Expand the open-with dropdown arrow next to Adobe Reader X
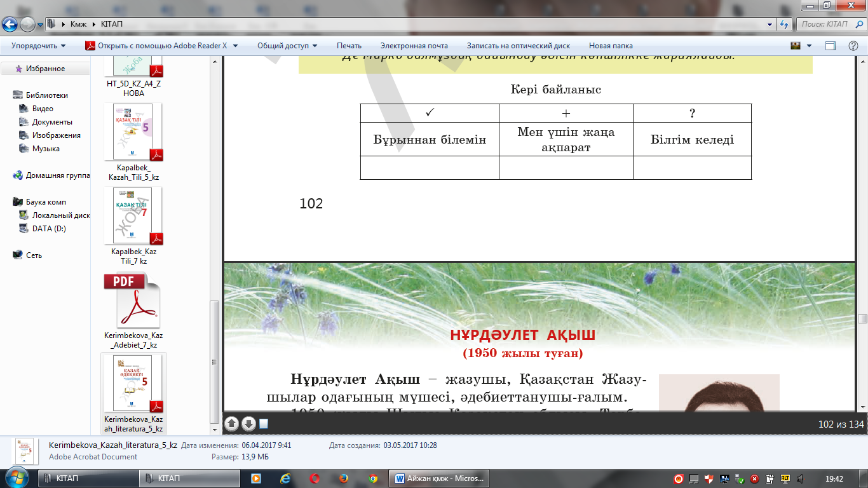The image size is (868, 488). 235,46
